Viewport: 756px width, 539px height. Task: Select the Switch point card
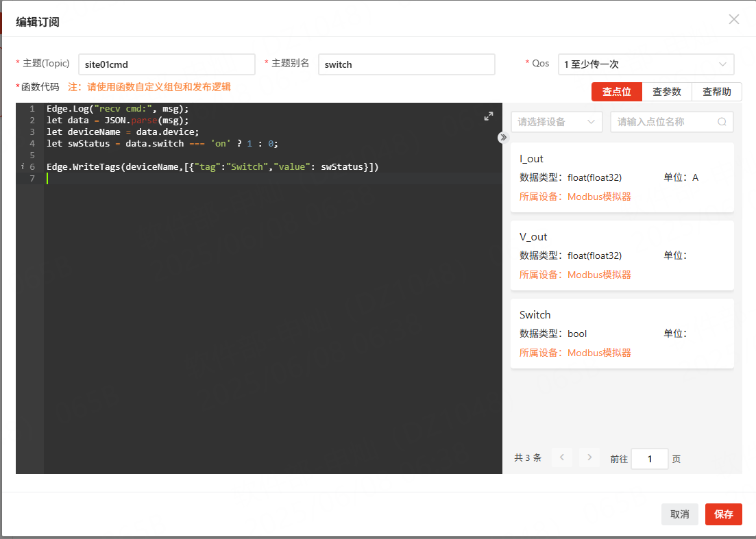(622, 334)
